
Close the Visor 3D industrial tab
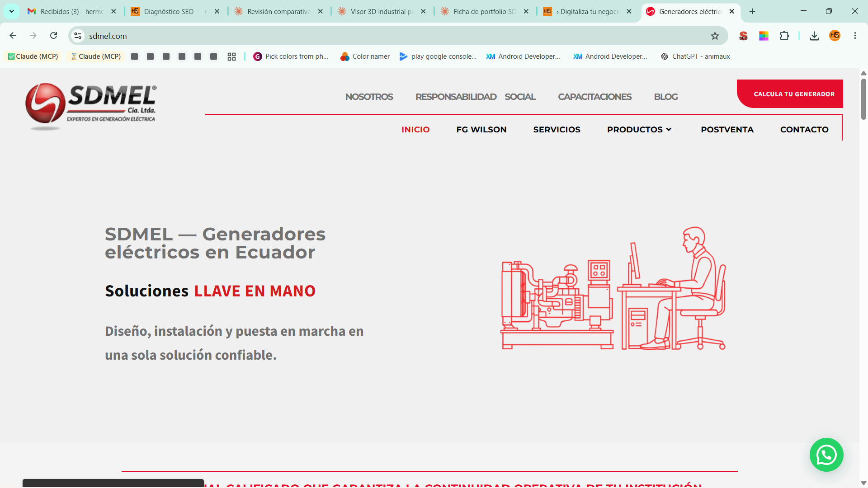coord(423,11)
